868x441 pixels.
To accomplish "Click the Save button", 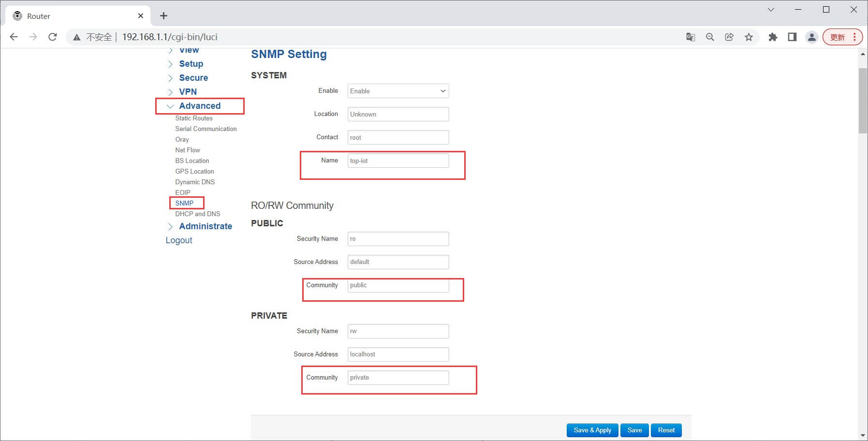I will [634, 430].
